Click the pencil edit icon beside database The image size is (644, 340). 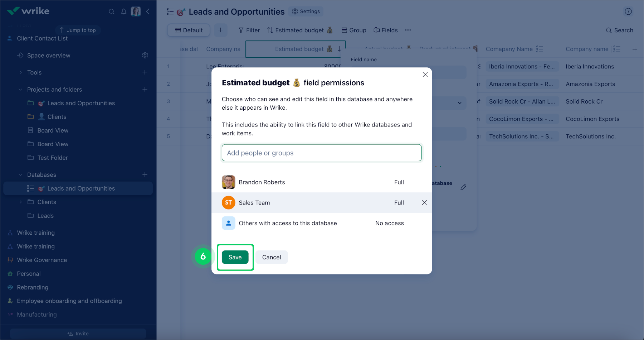coord(463,187)
